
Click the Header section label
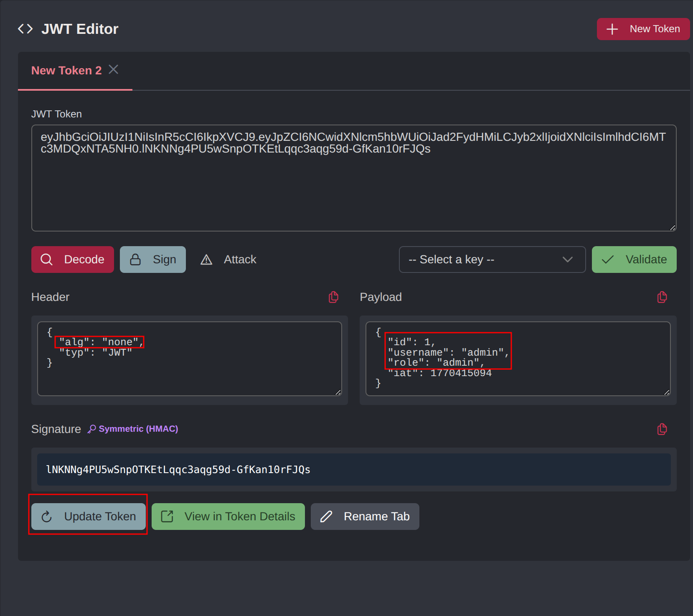click(50, 297)
